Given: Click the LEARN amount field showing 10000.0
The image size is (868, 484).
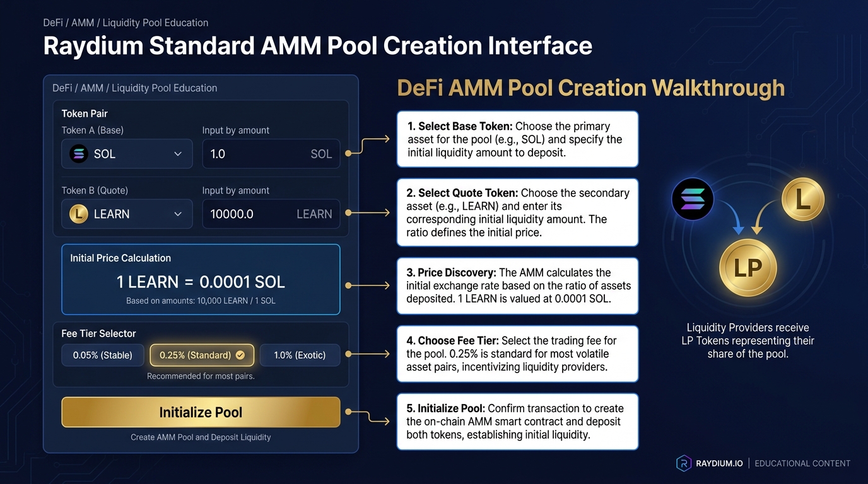Looking at the screenshot, I should pos(271,214).
